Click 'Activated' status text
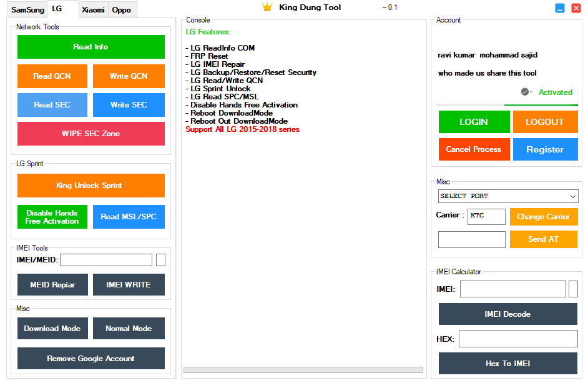588x388 pixels. click(556, 92)
